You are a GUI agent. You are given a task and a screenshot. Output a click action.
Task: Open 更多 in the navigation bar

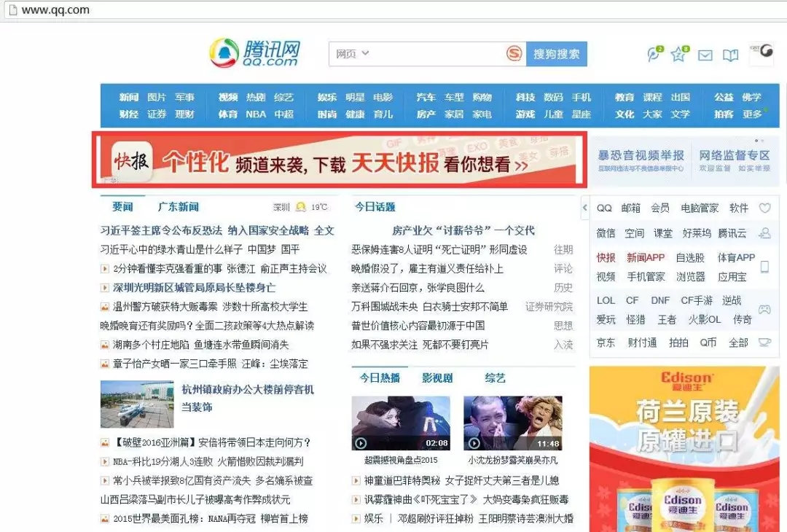pyautogui.click(x=752, y=114)
